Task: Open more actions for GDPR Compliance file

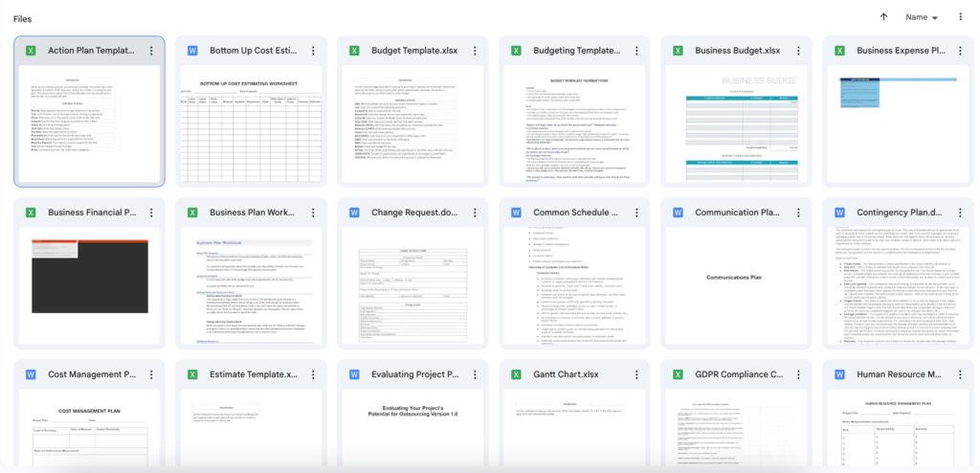Action: click(799, 374)
